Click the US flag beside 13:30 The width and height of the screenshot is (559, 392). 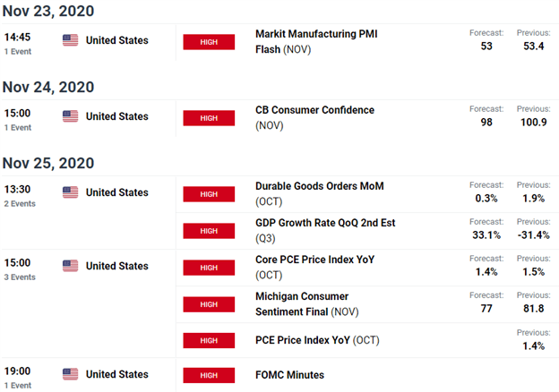(x=70, y=192)
